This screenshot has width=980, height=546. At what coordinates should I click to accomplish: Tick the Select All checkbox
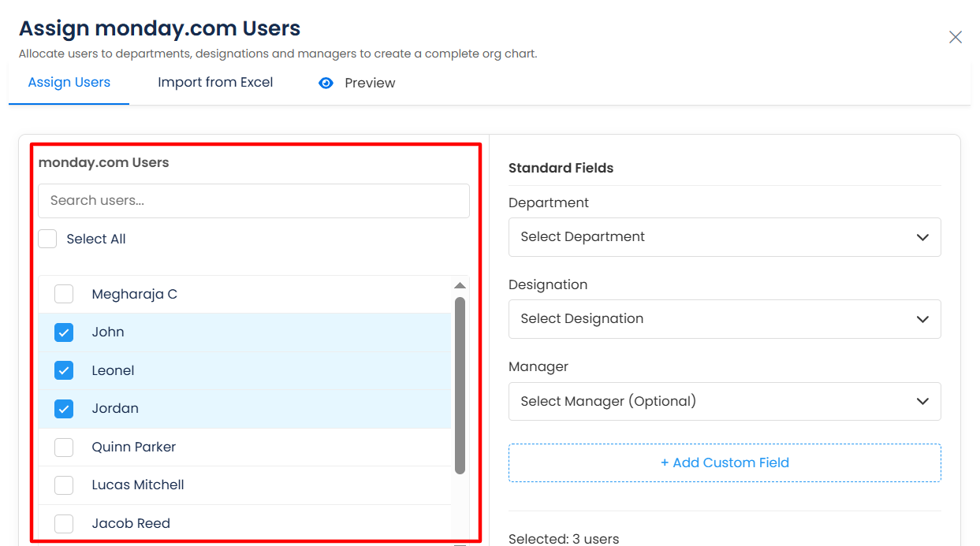click(x=48, y=239)
